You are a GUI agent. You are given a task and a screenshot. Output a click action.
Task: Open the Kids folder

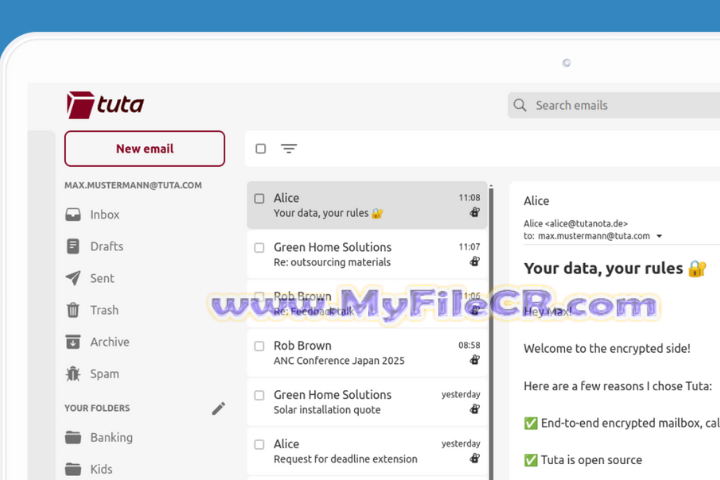coord(101,469)
